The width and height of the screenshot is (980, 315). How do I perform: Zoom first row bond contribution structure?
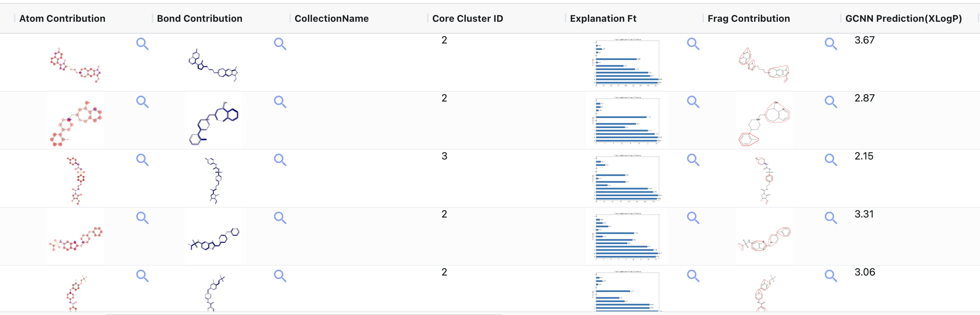click(280, 44)
